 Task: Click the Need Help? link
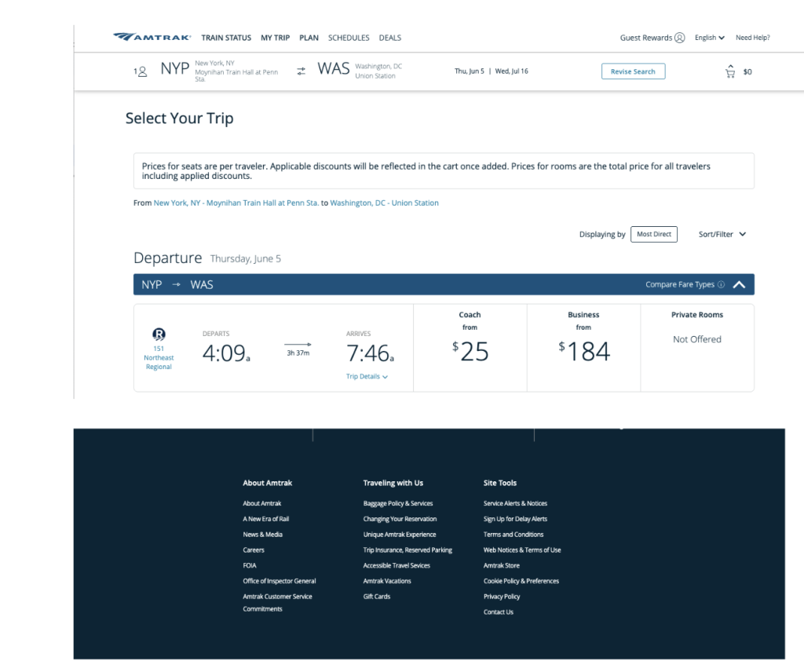click(752, 37)
